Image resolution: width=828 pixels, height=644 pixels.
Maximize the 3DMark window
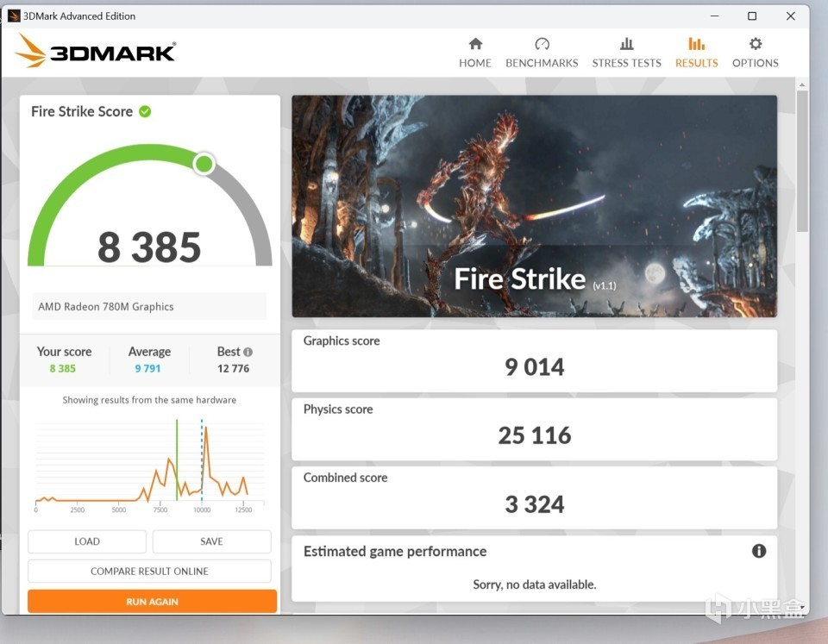[752, 16]
